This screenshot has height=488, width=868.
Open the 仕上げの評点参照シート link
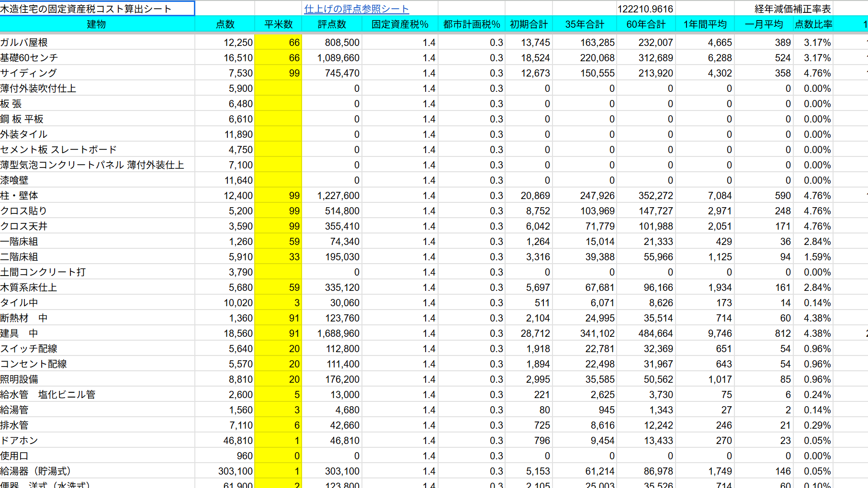[356, 9]
